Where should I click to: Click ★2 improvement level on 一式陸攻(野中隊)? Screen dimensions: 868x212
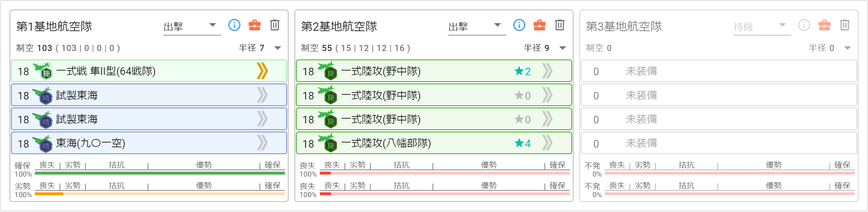pyautogui.click(x=523, y=71)
